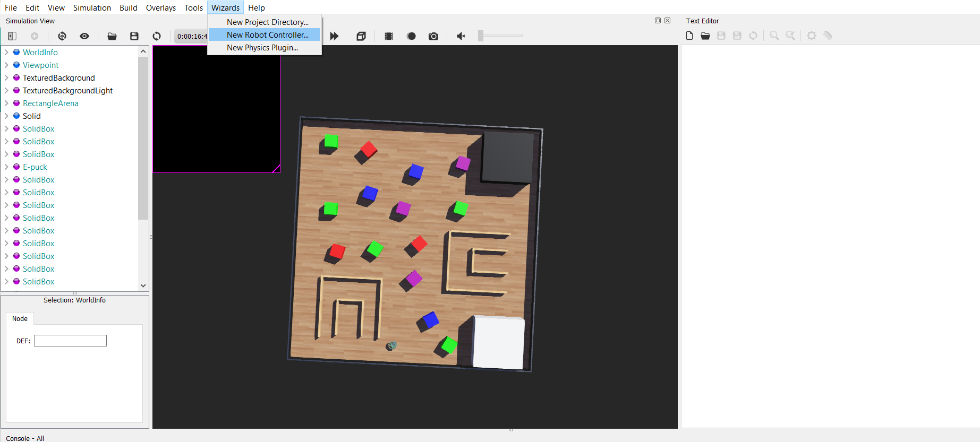980x442 pixels.
Task: Select Viewpoint in scene tree
Action: pyautogui.click(x=41, y=65)
